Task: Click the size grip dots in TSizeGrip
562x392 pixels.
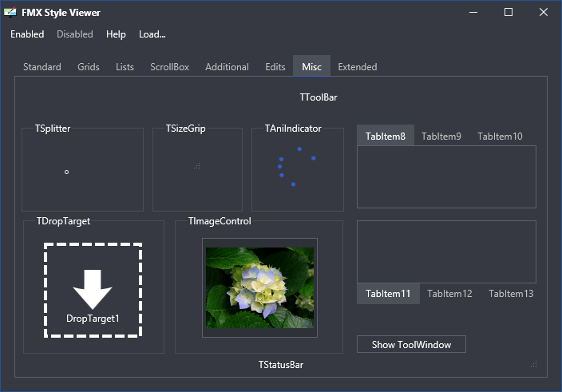Action: coord(196,166)
